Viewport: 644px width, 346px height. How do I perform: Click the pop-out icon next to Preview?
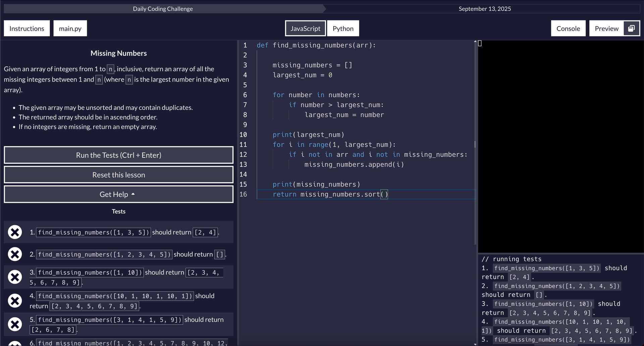[632, 28]
